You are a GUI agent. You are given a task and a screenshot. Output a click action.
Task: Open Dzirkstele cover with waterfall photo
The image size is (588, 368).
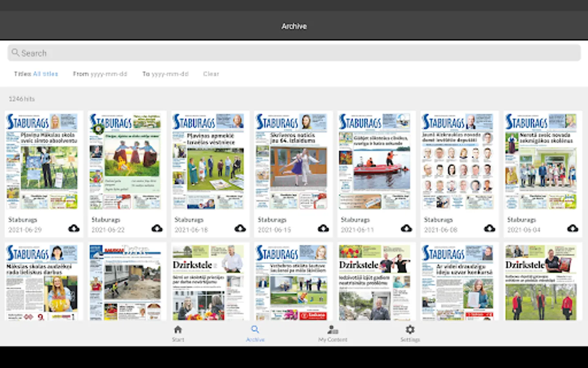tap(374, 282)
